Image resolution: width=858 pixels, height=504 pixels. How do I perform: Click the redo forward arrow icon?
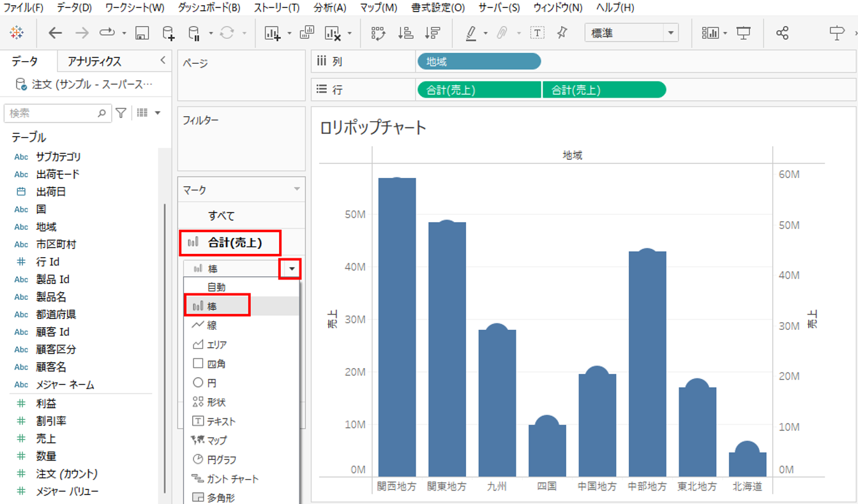pos(82,33)
